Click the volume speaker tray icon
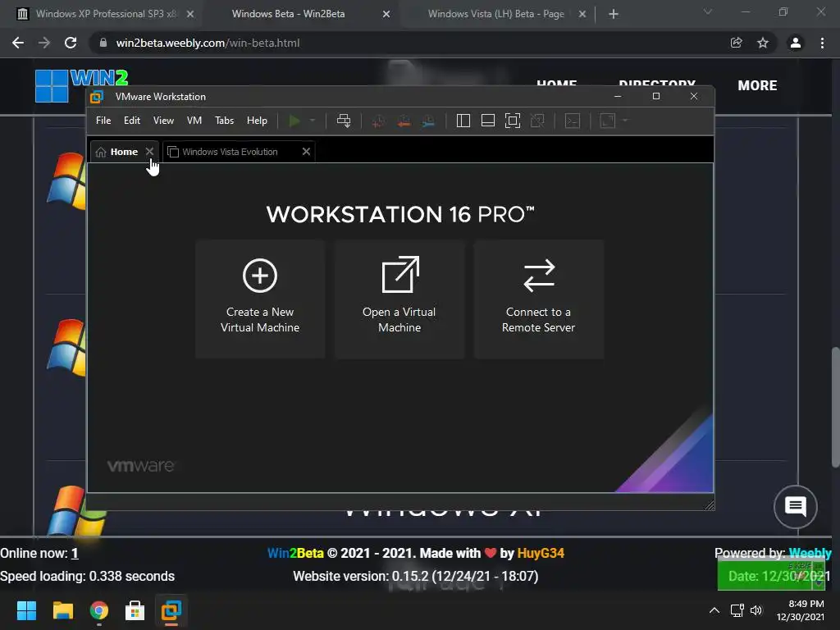The width and height of the screenshot is (840, 630). tap(756, 610)
